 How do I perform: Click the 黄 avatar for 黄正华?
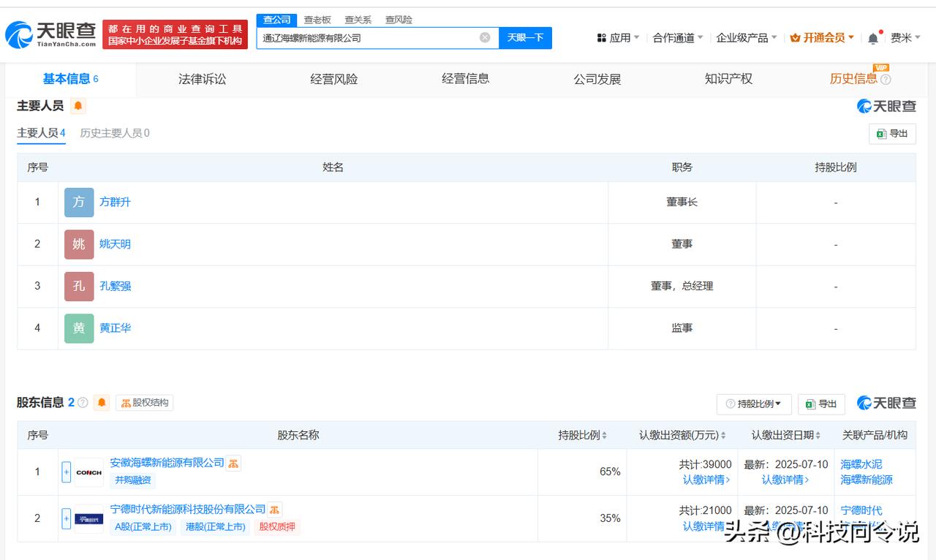(x=79, y=328)
